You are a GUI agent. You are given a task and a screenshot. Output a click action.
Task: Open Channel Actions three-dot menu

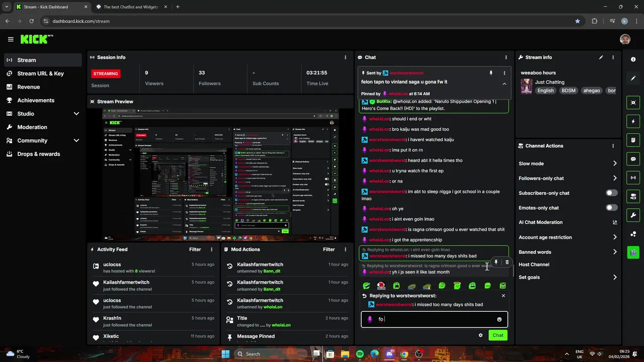[x=613, y=146]
